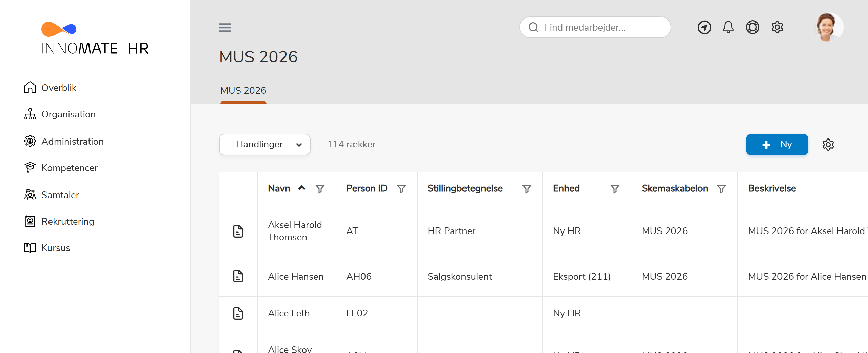Open the compass navigation icon
This screenshot has width=868, height=353.
pyautogui.click(x=704, y=27)
